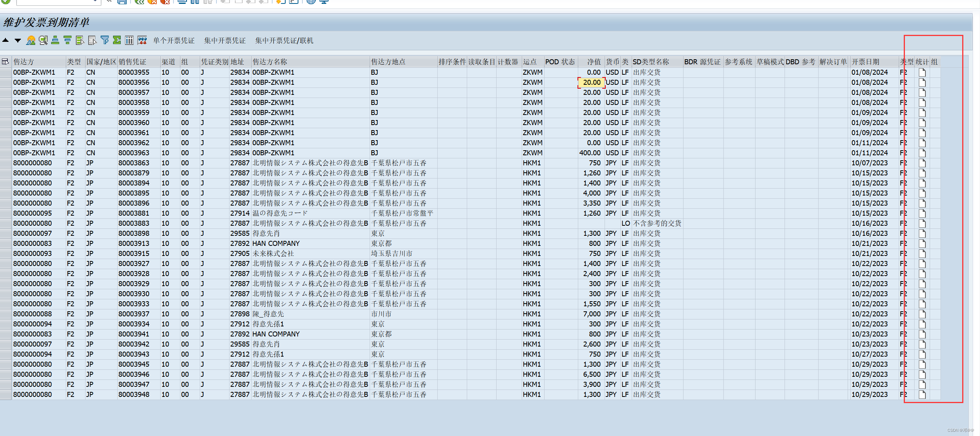Image resolution: width=980 pixels, height=436 pixels.
Task: Click the 货币 column header
Action: pos(613,62)
